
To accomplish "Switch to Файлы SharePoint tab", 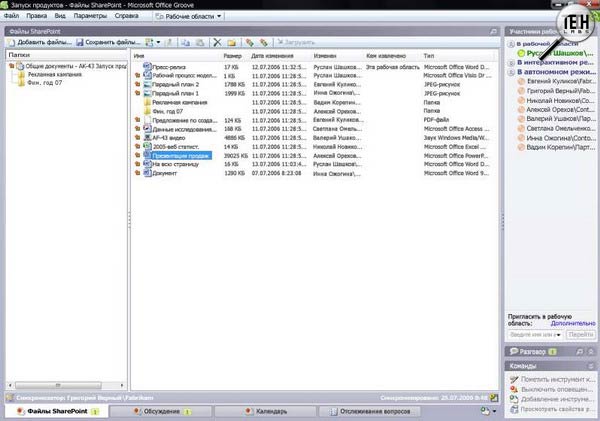I will pyautogui.click(x=57, y=411).
